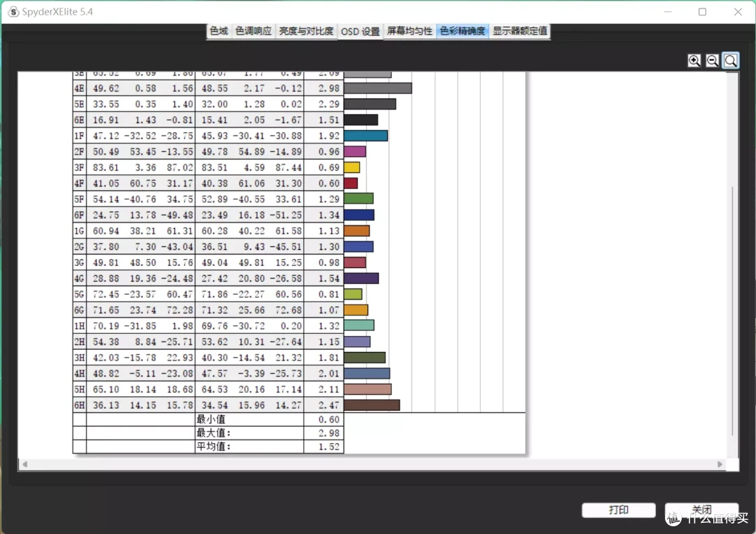Click the rose bar for row 3G
Screen dimensions: 756x534
[355, 262]
